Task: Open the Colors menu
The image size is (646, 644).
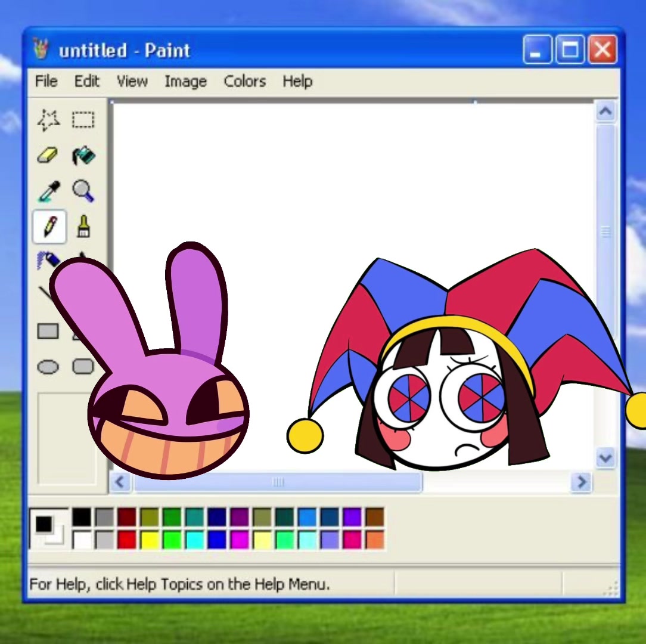Action: click(245, 81)
